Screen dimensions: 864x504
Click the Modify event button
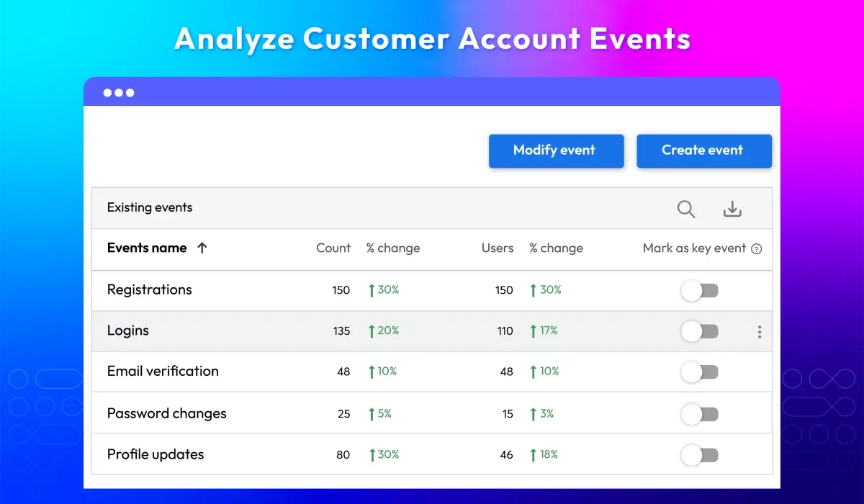click(x=556, y=150)
